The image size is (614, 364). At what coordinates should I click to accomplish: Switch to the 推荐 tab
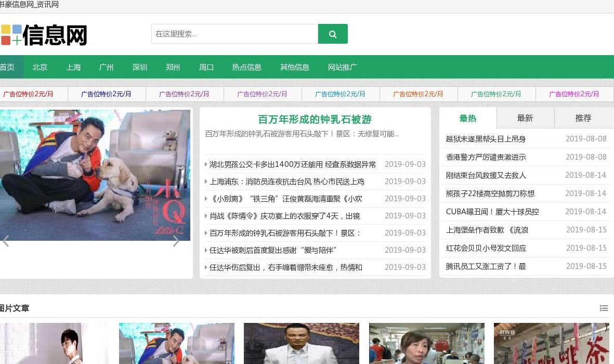[x=583, y=118]
